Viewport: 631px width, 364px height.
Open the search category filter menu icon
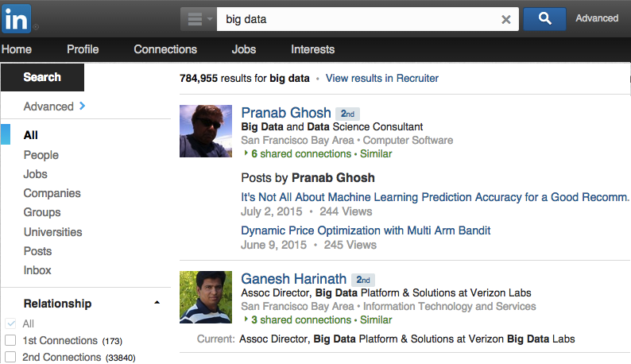pyautogui.click(x=198, y=19)
